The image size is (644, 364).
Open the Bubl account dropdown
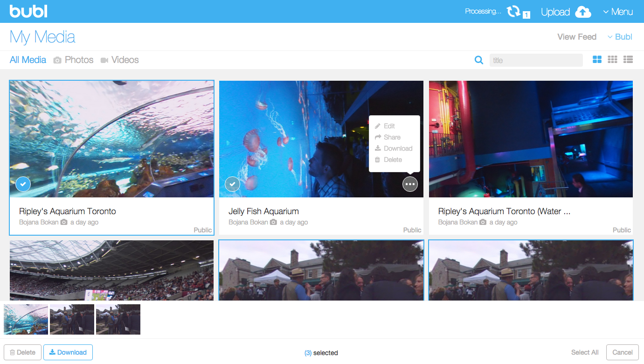coord(619,36)
